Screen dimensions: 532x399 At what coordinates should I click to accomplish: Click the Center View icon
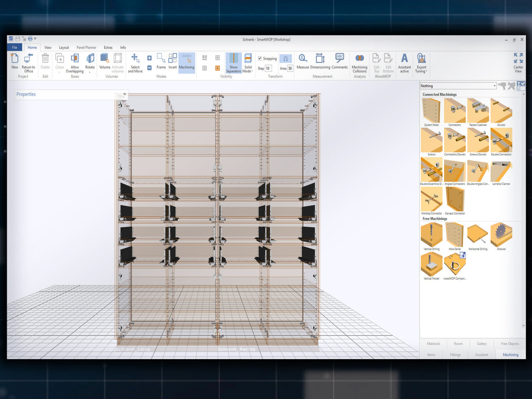[518, 62]
